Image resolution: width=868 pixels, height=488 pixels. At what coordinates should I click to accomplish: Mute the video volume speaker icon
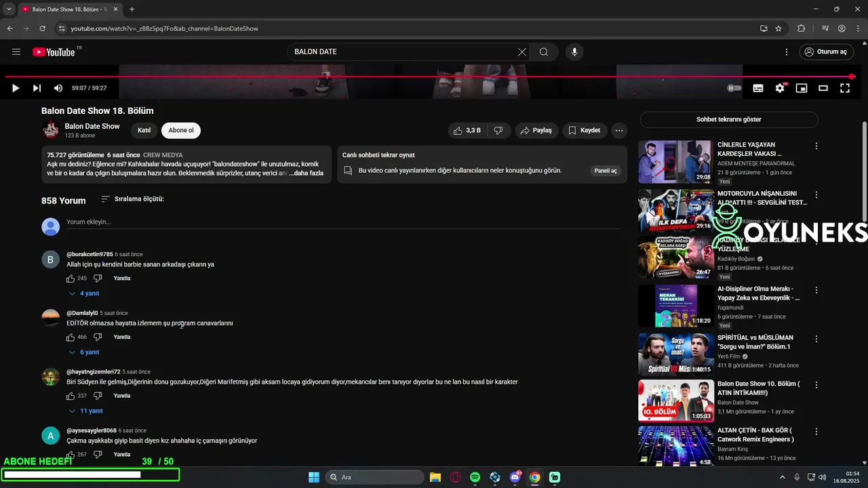click(58, 88)
